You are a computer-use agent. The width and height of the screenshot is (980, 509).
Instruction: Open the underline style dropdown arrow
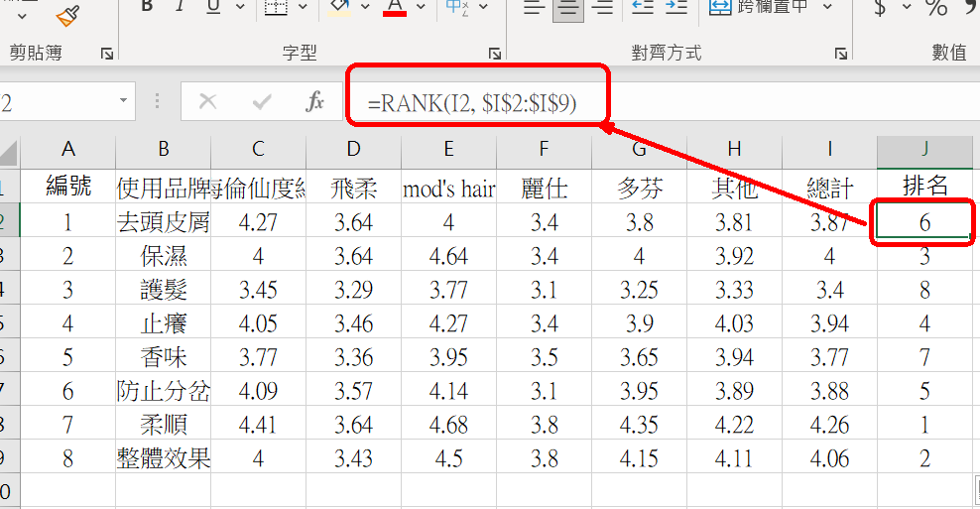coord(239,8)
